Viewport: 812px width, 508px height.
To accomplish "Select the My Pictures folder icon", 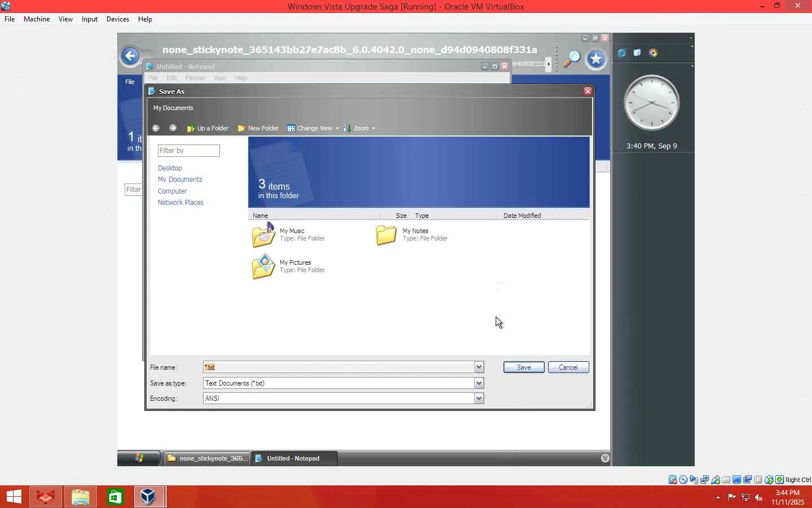I will tap(263, 266).
